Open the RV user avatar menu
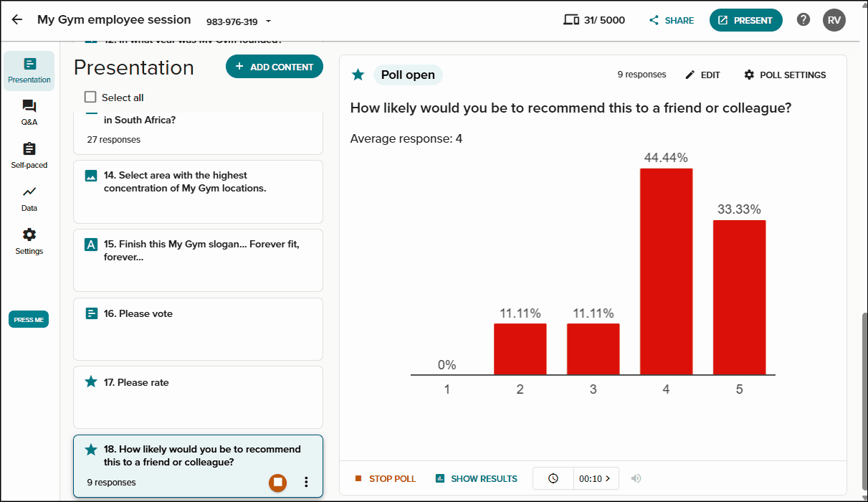This screenshot has height=502, width=868. 834,20
